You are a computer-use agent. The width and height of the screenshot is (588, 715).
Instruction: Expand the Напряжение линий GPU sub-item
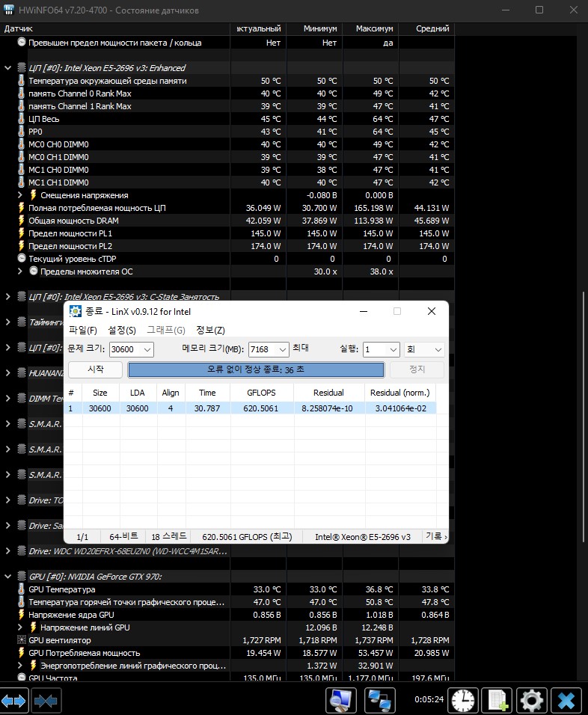(19, 627)
